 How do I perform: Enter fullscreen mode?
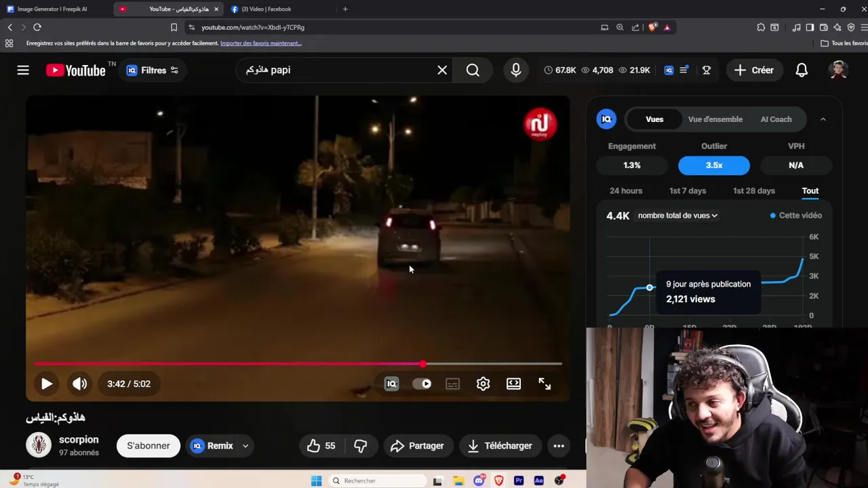[x=545, y=384]
